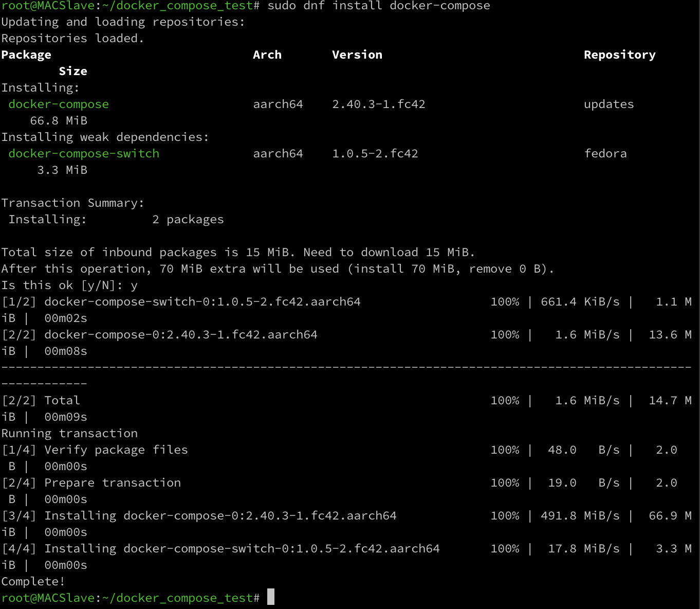Select the Arch column header
Image resolution: width=700 pixels, height=609 pixels.
[267, 55]
